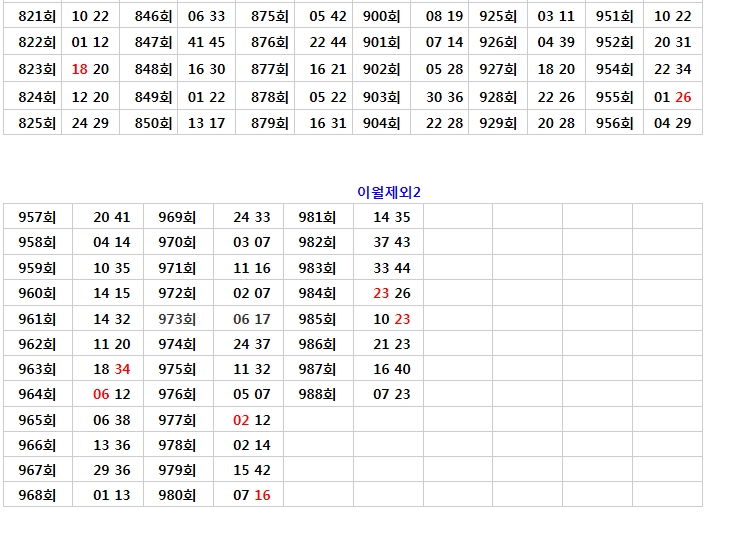Select numbers 07 16 beside 980회
This screenshot has height=550, width=756.
252,495
